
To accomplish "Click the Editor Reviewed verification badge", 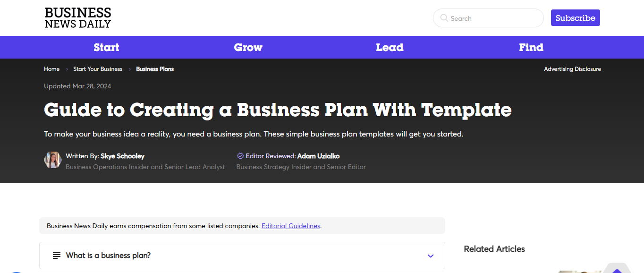I will coord(240,156).
